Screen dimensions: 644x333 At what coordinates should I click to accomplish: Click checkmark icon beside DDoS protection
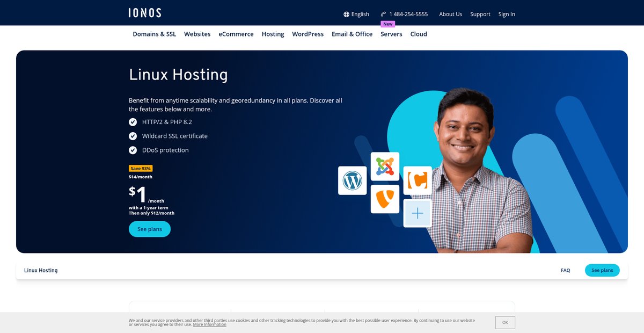[x=133, y=150]
